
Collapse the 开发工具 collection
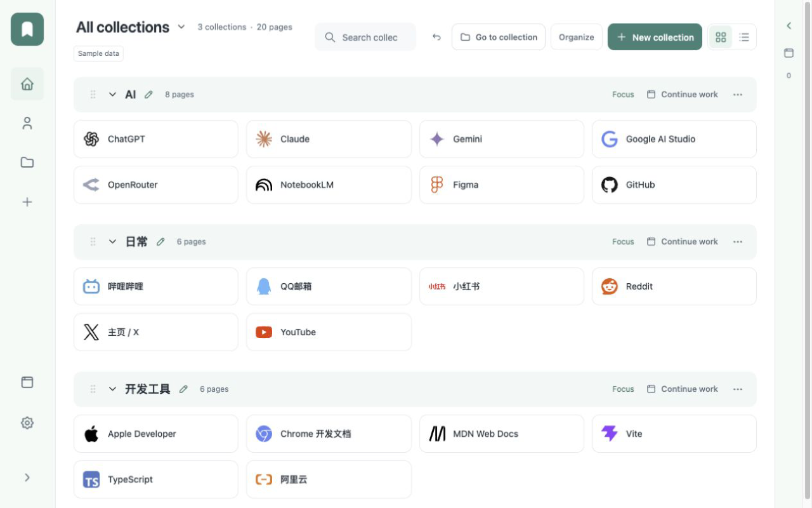[112, 389]
